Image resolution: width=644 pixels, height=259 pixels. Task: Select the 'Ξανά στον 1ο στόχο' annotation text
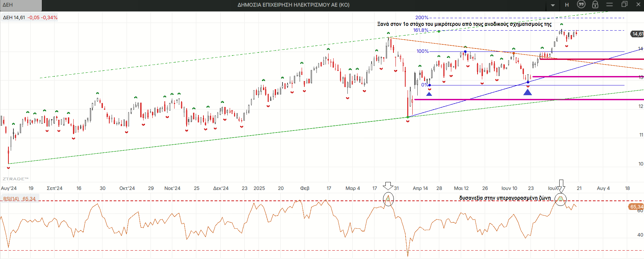464,24
